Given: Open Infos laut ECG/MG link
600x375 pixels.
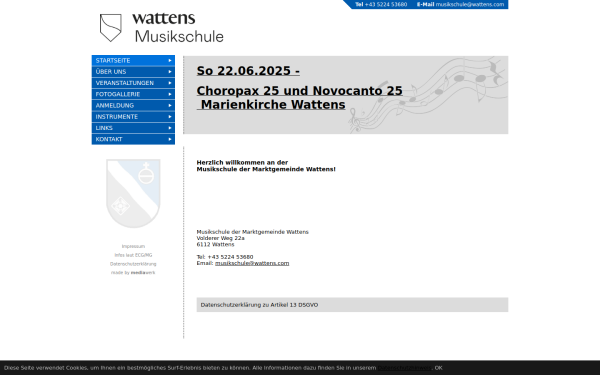Looking at the screenshot, I should [133, 255].
